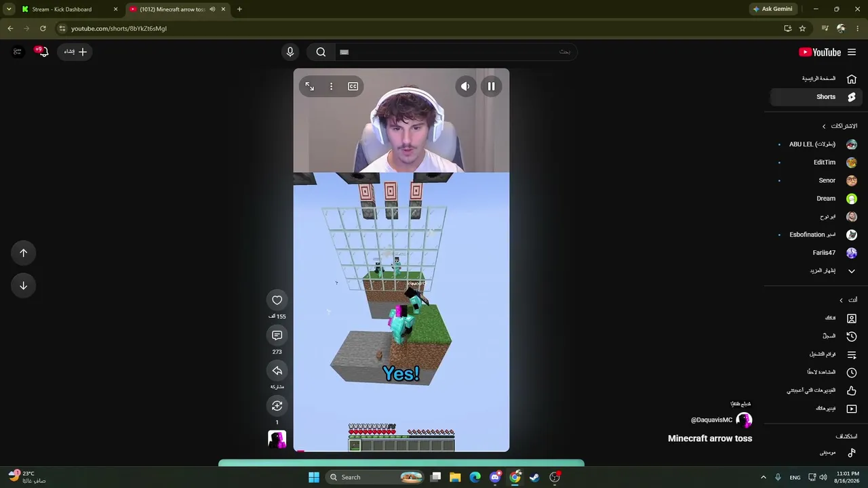Open the short's sound avatar thumbnail

click(x=277, y=439)
